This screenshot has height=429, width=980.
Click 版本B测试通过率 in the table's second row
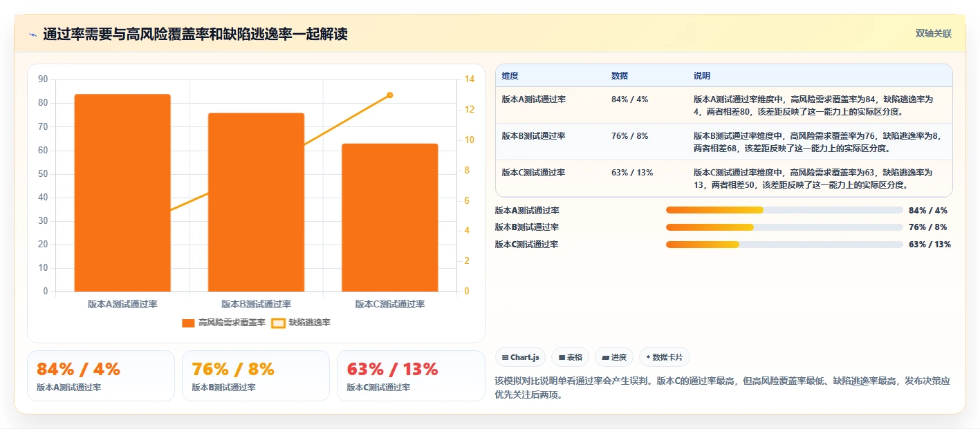point(534,136)
